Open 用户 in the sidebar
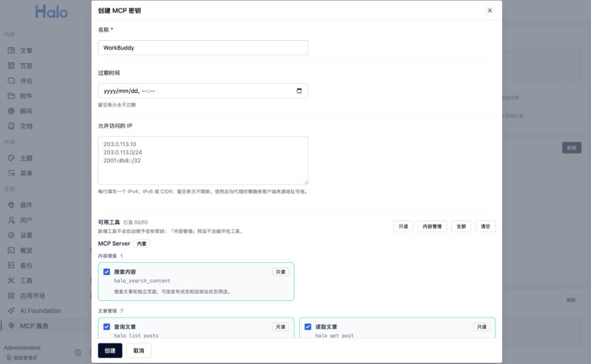This screenshot has height=364, width=591. click(x=26, y=220)
